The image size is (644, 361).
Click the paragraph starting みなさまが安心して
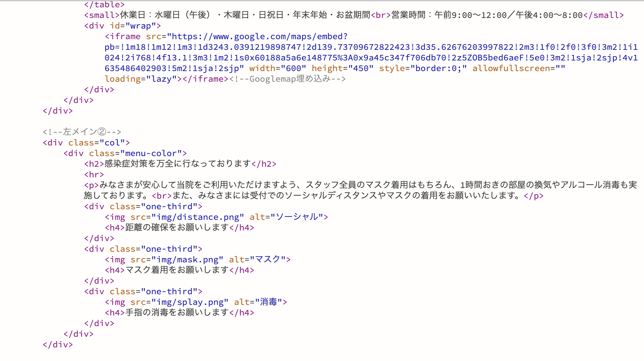(360, 190)
